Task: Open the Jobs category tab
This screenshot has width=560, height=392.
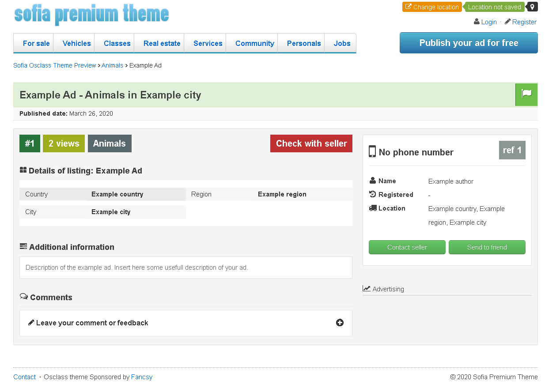Action: click(342, 43)
